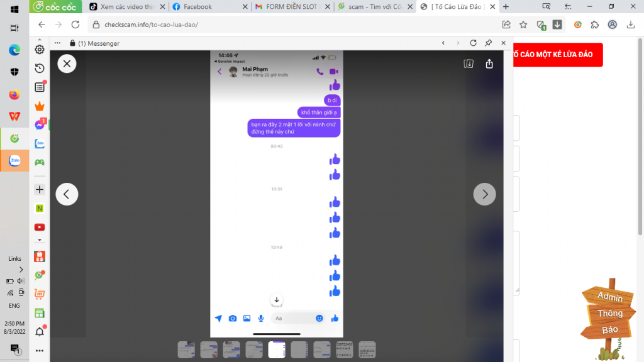Expand the Links toolbar chevron in taskbar

point(21,269)
